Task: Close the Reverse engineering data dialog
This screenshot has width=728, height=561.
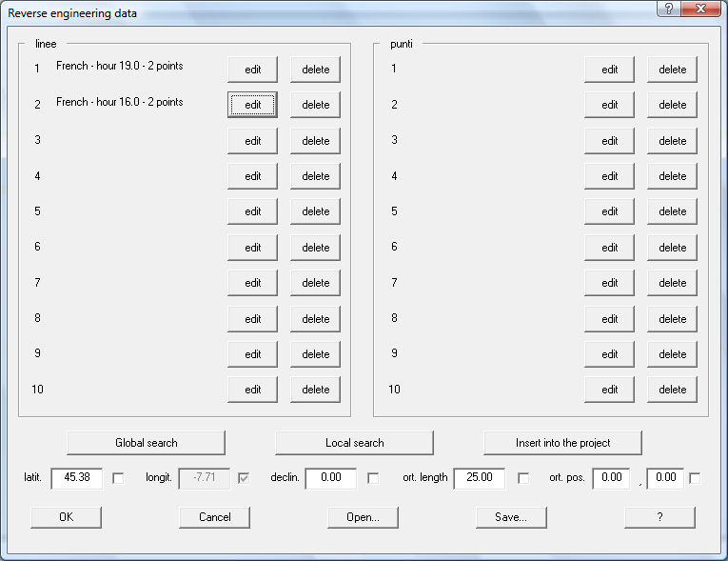Action: coord(701,9)
